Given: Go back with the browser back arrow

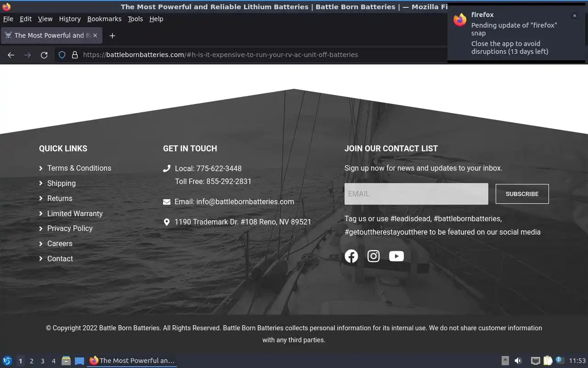Looking at the screenshot, I should pyautogui.click(x=11, y=55).
